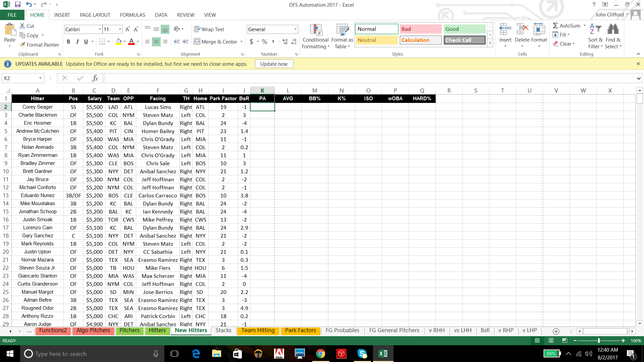Screen dimensions: 644x362
Task: Expand the AutoSum dropdown arrow
Action: tap(584, 25)
